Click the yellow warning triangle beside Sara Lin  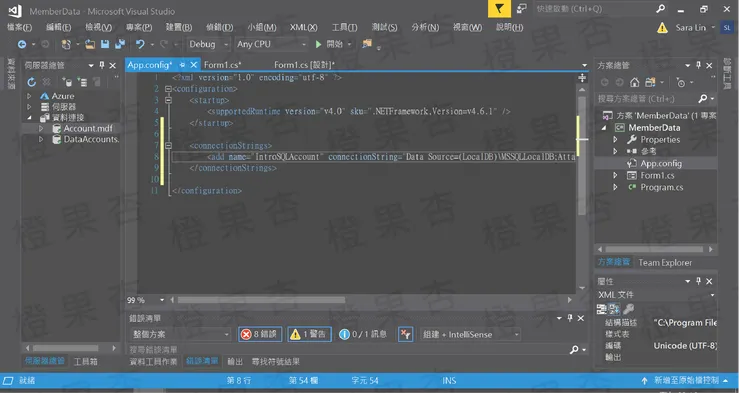[x=662, y=28]
